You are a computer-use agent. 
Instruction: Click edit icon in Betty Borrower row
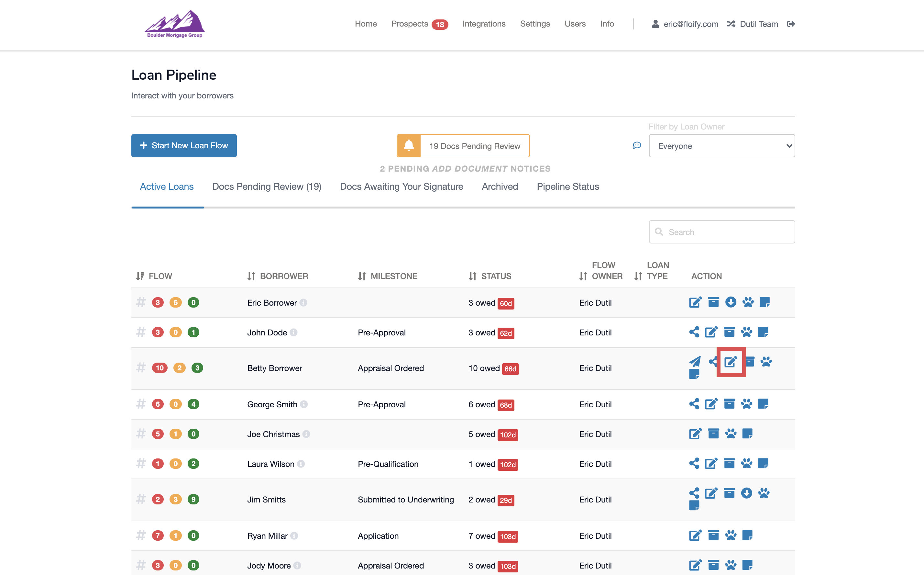[731, 362]
